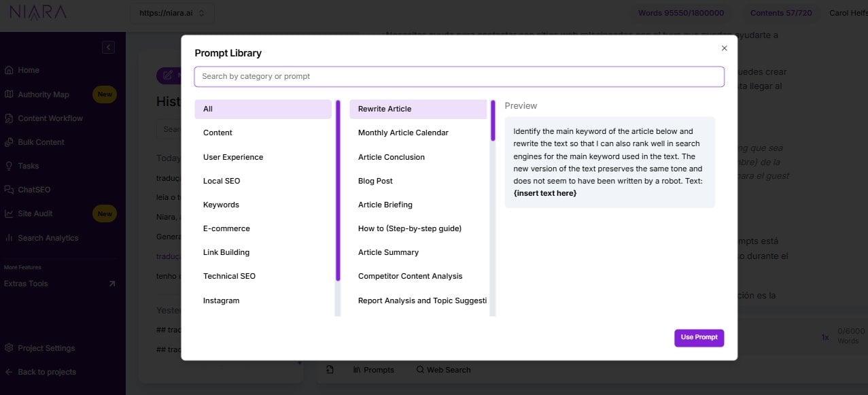The image size is (868, 395).
Task: Click the Web Search icon
Action: coord(421,369)
